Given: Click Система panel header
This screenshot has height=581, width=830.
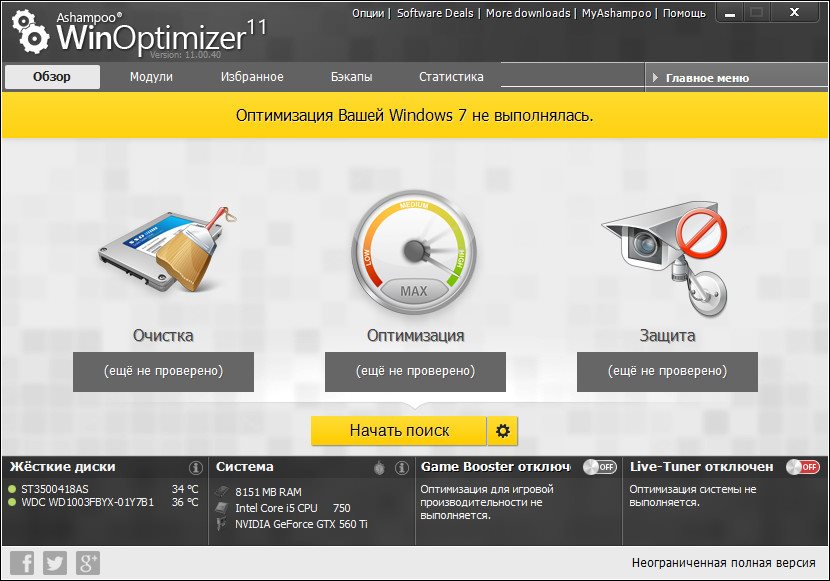Looking at the screenshot, I should tap(245, 467).
